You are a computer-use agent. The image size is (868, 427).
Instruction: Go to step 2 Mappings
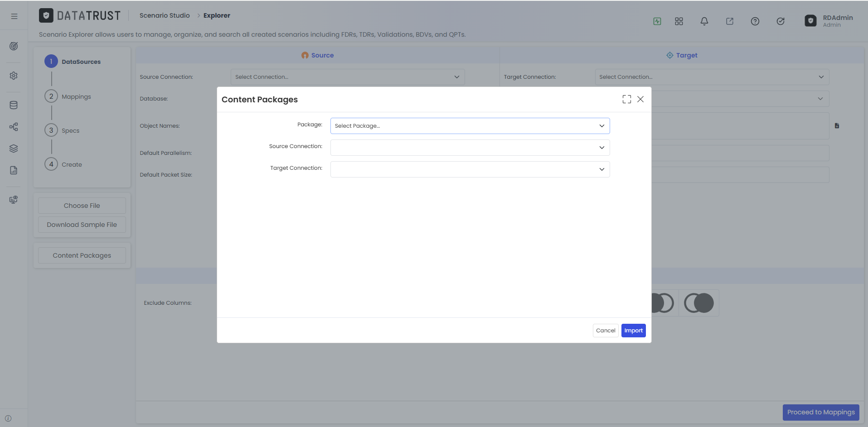(x=68, y=96)
